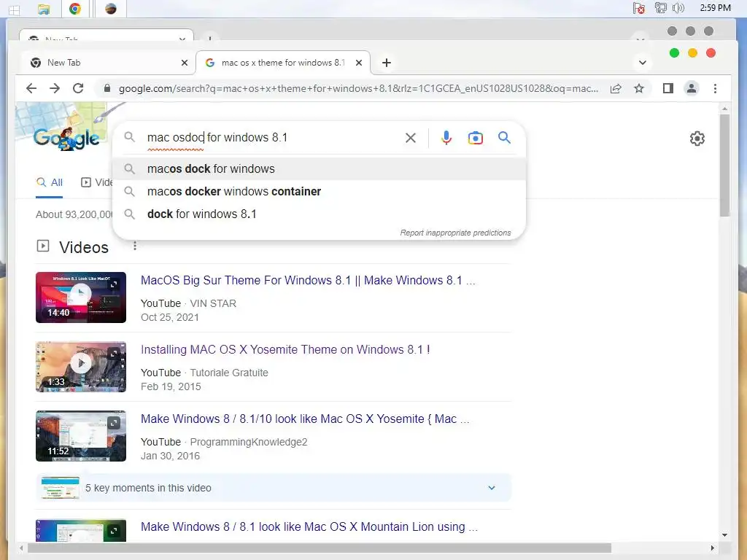Click the 2:59 PM clock

pyautogui.click(x=715, y=7)
